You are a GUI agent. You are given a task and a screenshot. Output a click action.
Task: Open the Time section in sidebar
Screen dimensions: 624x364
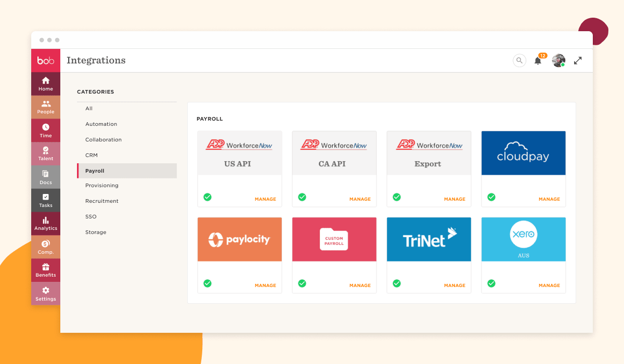coord(46,131)
